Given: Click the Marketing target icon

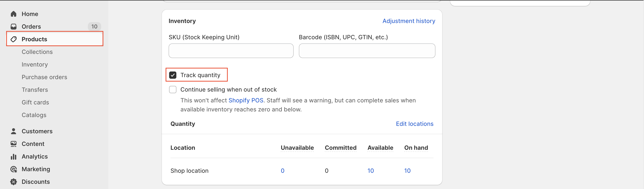Looking at the screenshot, I should tap(14, 169).
